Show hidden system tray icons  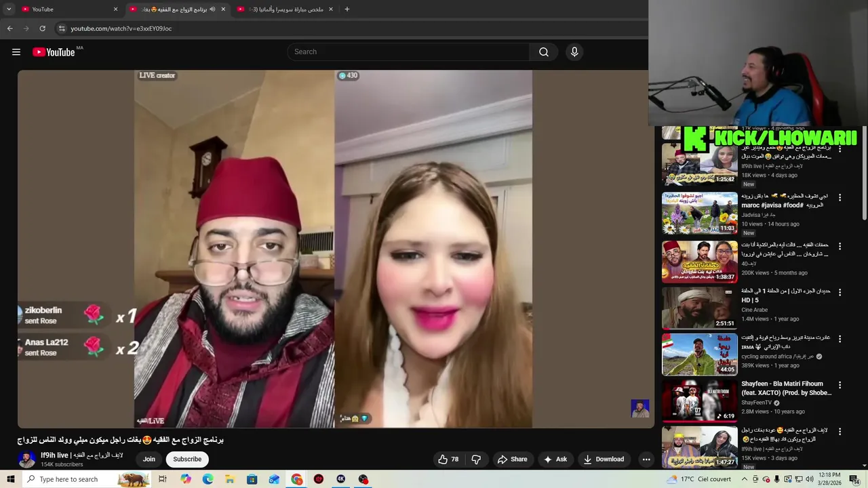pyautogui.click(x=744, y=479)
